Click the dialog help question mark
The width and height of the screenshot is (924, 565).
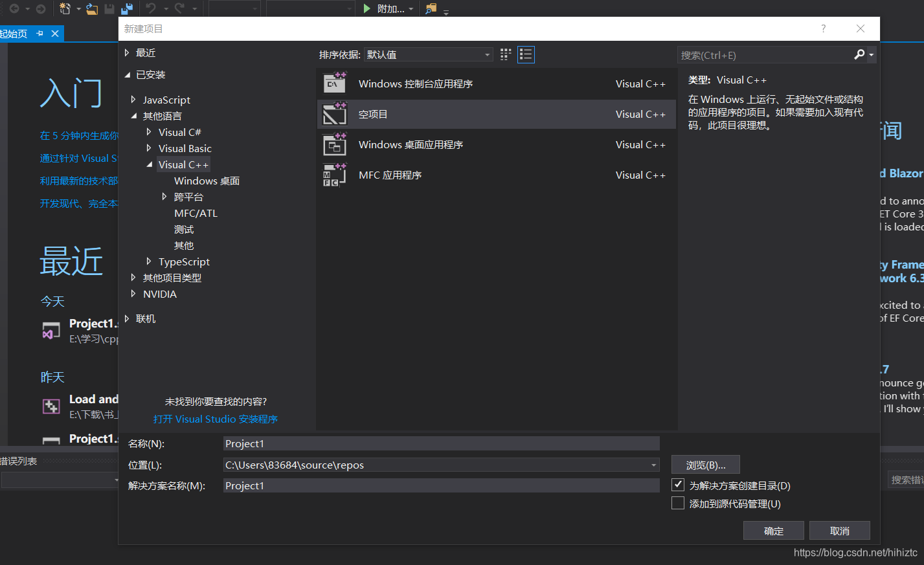[823, 28]
